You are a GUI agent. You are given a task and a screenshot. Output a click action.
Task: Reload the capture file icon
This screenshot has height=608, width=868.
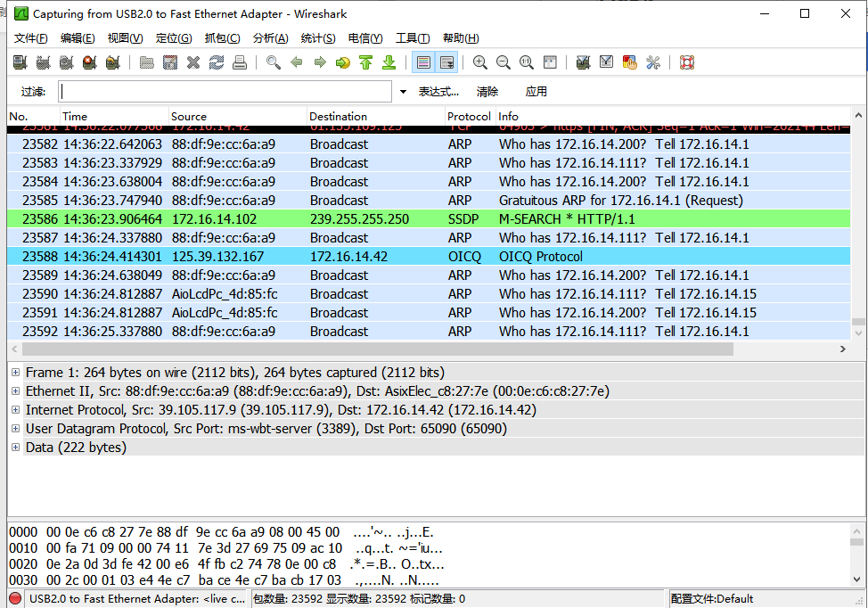pyautogui.click(x=217, y=62)
